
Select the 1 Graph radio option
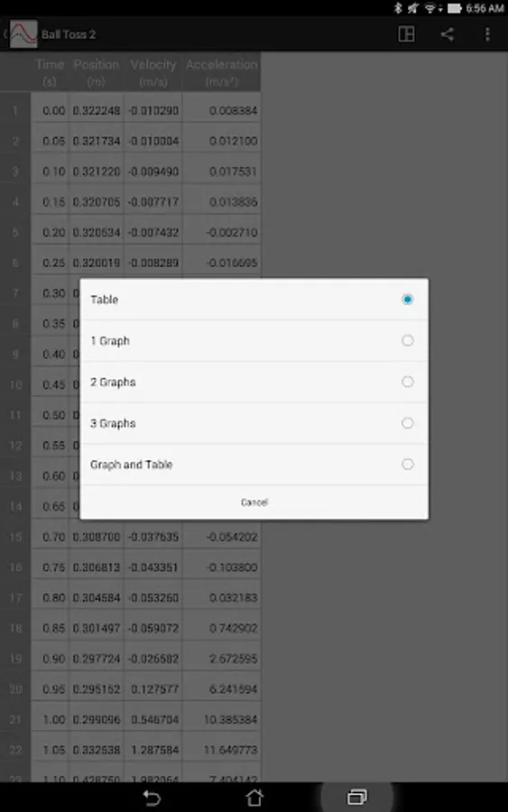coord(408,340)
